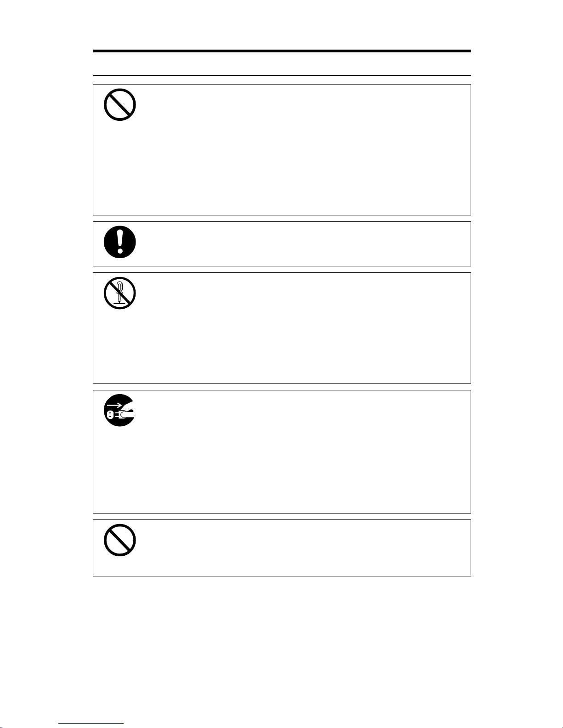Click the unplug power cord icon
Viewport: 563px width, 728px height.
(x=119, y=410)
